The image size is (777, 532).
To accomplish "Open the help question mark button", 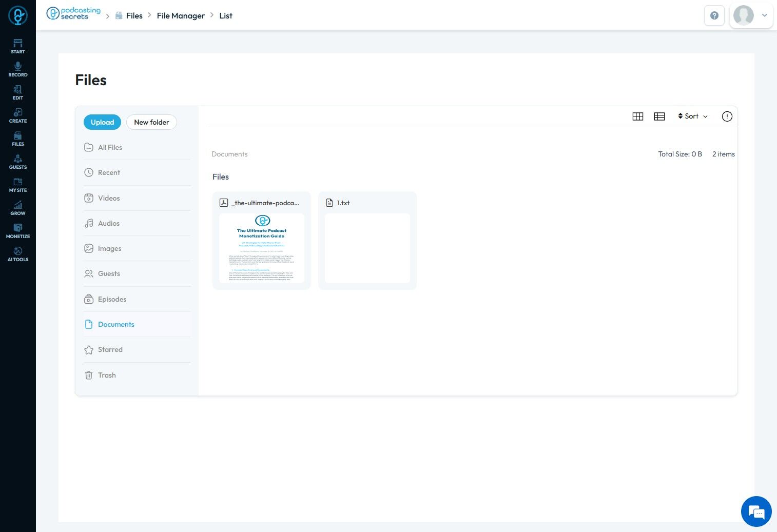I will click(x=714, y=15).
